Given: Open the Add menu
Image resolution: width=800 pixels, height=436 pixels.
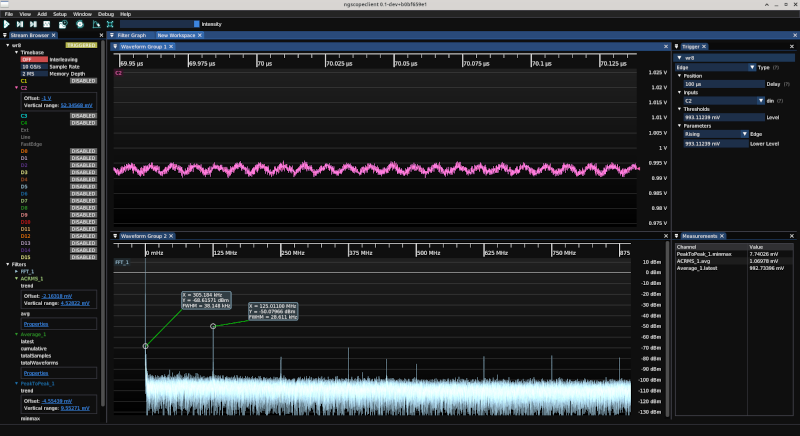Looking at the screenshot, I should [x=42, y=14].
